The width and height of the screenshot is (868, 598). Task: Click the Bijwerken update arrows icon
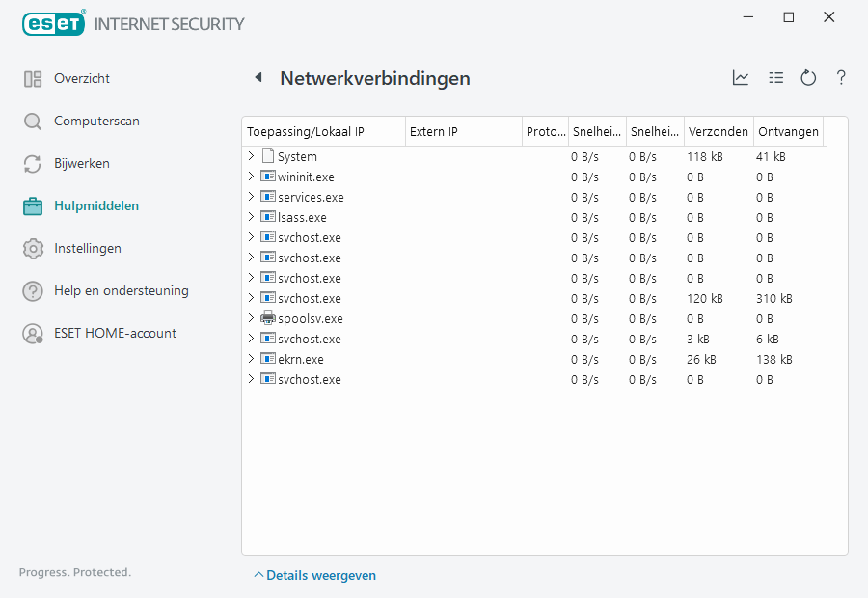coord(32,163)
